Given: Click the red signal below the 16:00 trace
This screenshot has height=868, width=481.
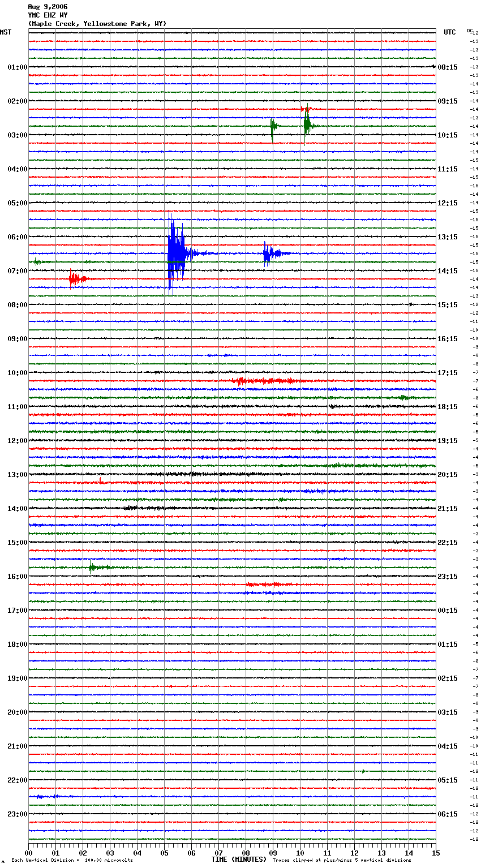Looking at the screenshot, I should point(270,585).
